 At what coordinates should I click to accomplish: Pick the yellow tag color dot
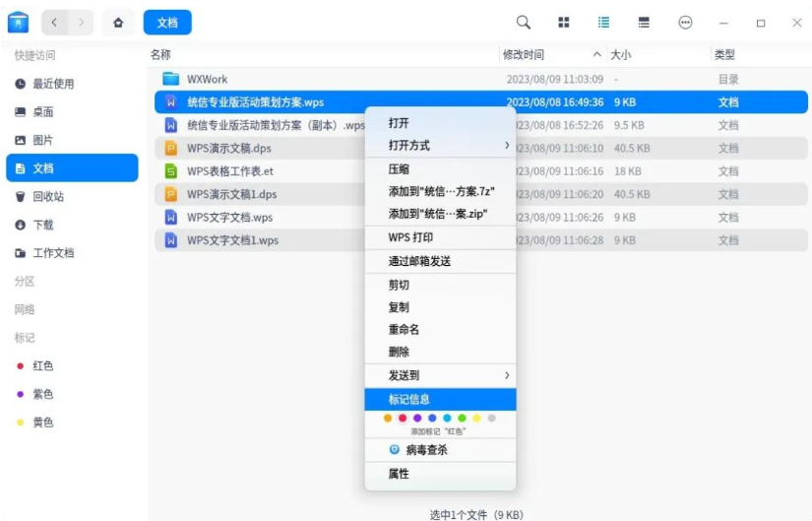[477, 418]
